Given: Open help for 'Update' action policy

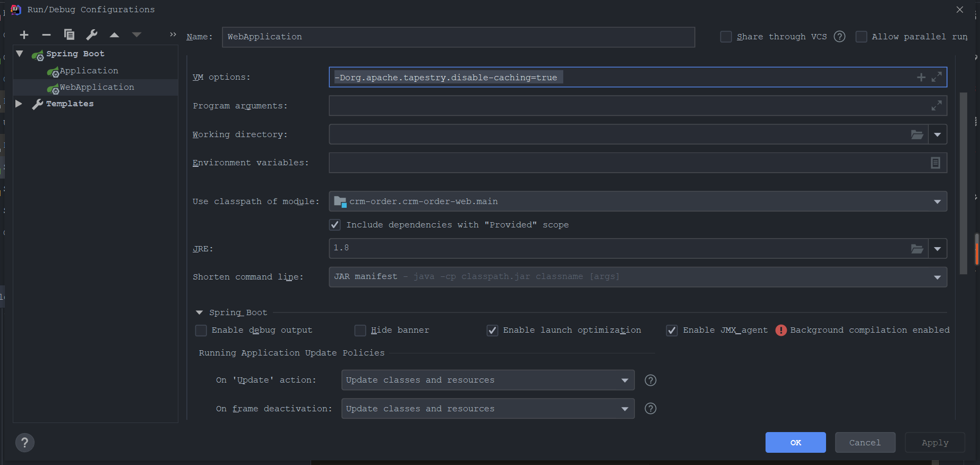Looking at the screenshot, I should tap(650, 381).
